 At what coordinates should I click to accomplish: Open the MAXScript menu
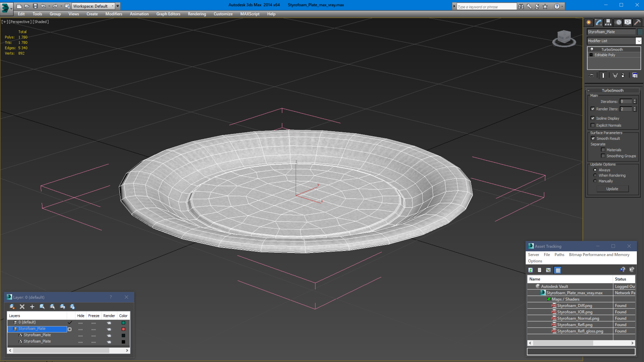point(250,14)
